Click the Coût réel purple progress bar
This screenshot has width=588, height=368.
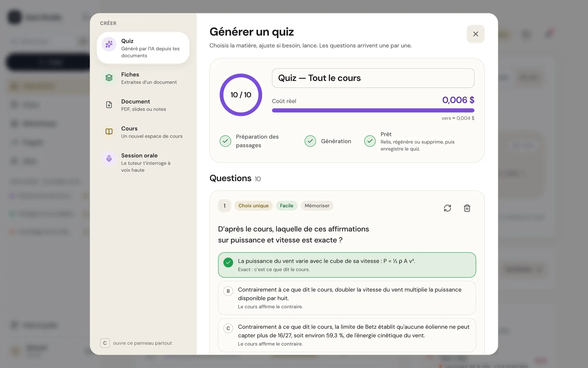point(373,110)
